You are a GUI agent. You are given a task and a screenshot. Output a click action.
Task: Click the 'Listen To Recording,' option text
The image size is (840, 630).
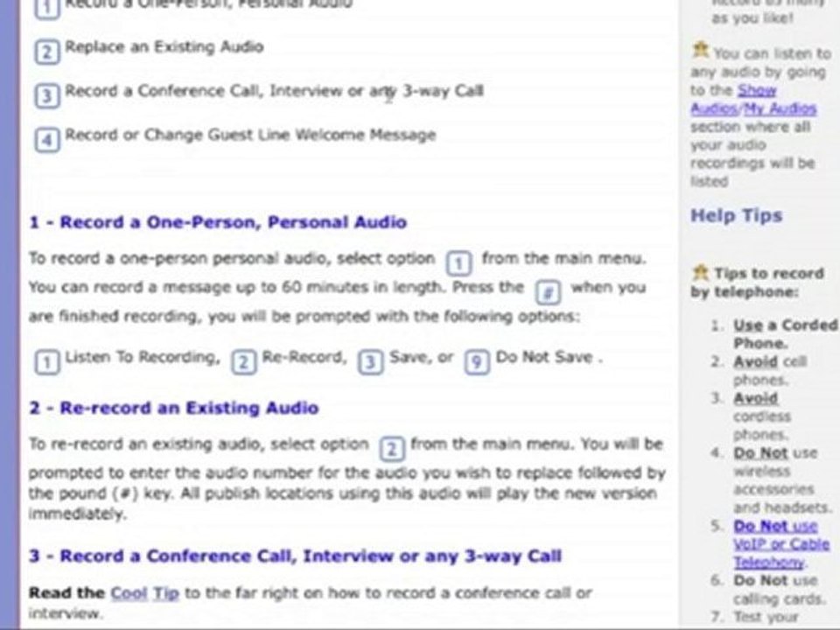(x=143, y=357)
